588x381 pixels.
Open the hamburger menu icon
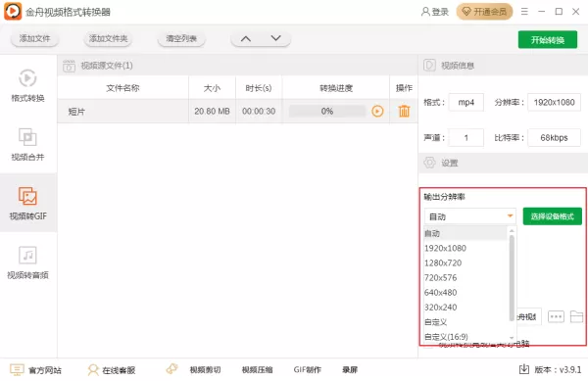click(x=524, y=12)
